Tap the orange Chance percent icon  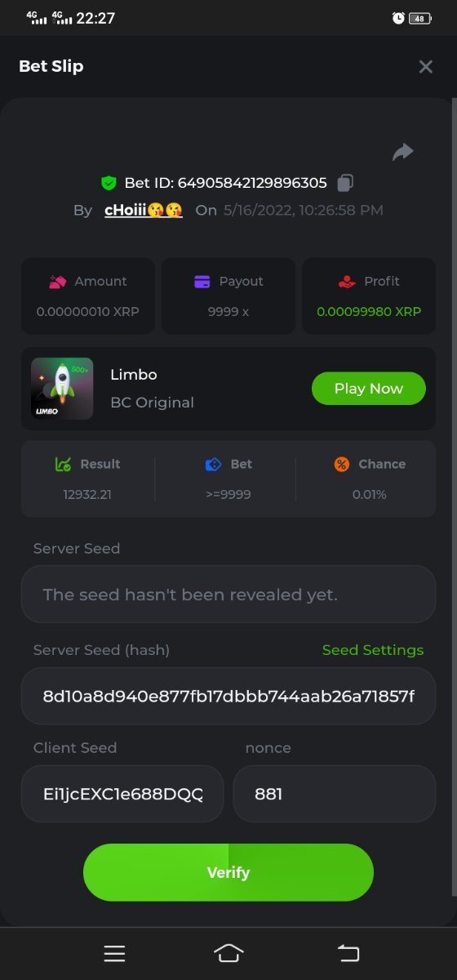click(342, 464)
